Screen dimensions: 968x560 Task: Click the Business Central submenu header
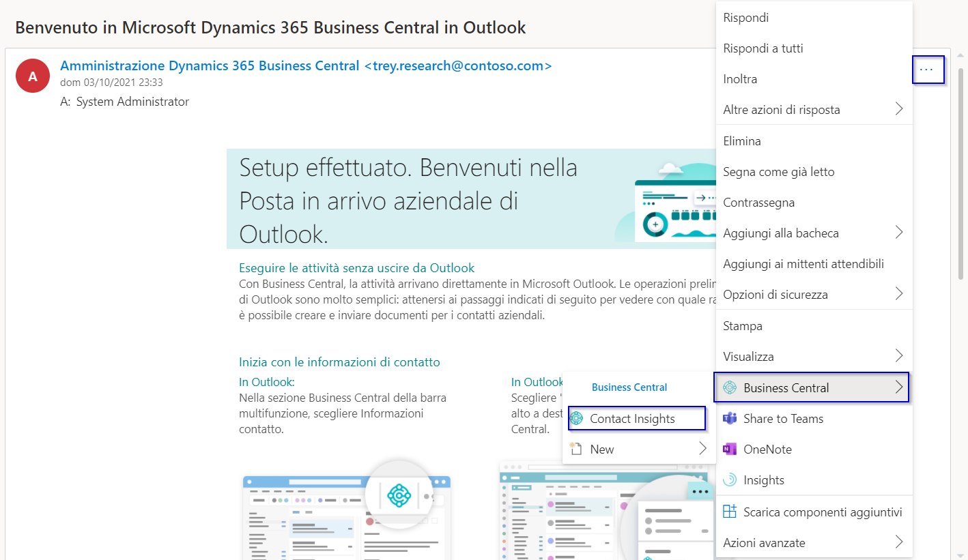pos(629,387)
